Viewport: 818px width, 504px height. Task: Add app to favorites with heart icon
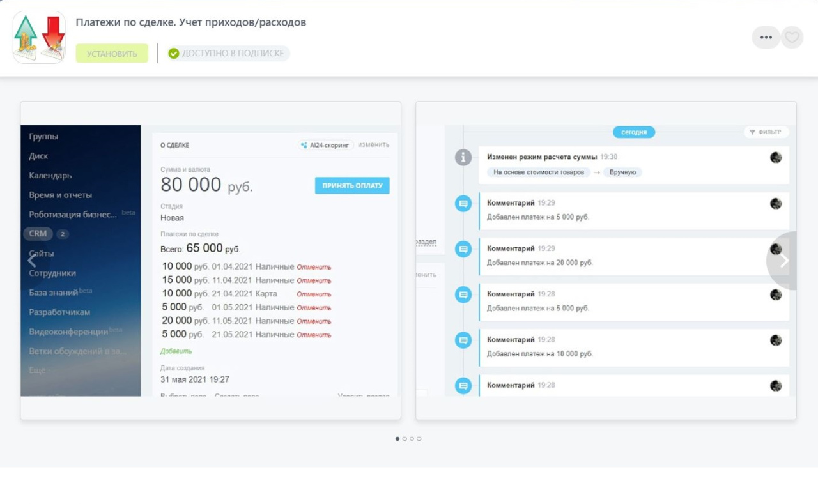pos(792,38)
